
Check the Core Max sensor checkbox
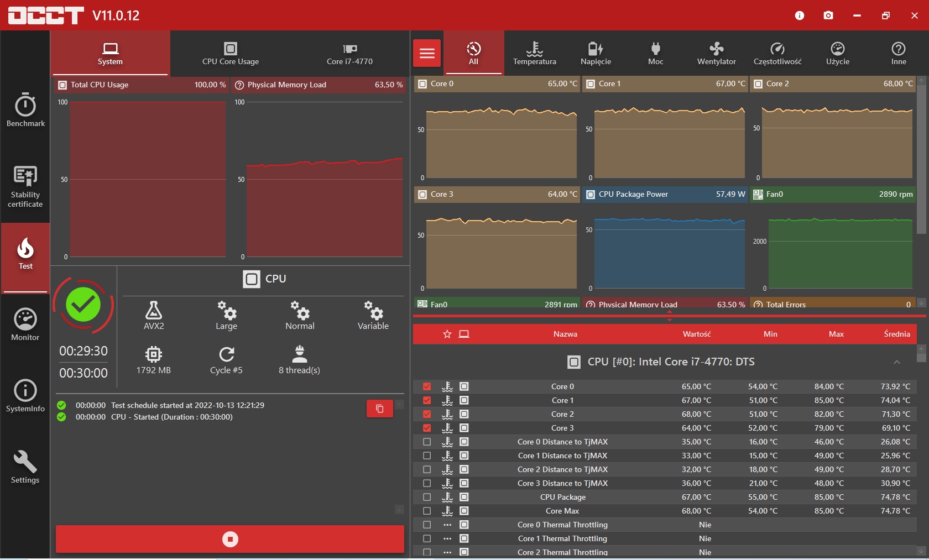click(427, 511)
